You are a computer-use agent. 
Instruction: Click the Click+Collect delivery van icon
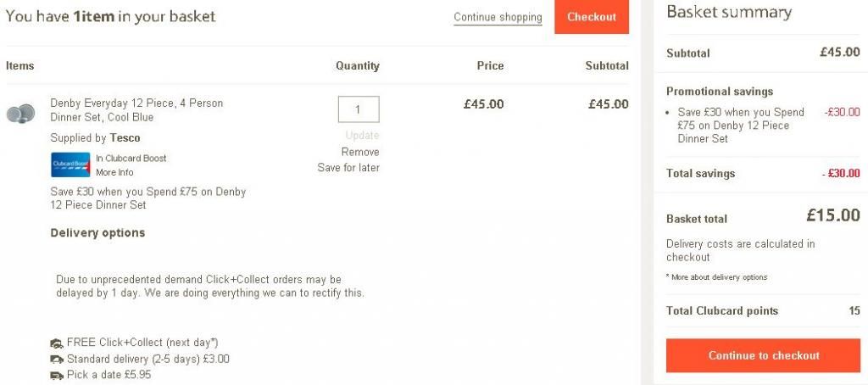(57, 343)
